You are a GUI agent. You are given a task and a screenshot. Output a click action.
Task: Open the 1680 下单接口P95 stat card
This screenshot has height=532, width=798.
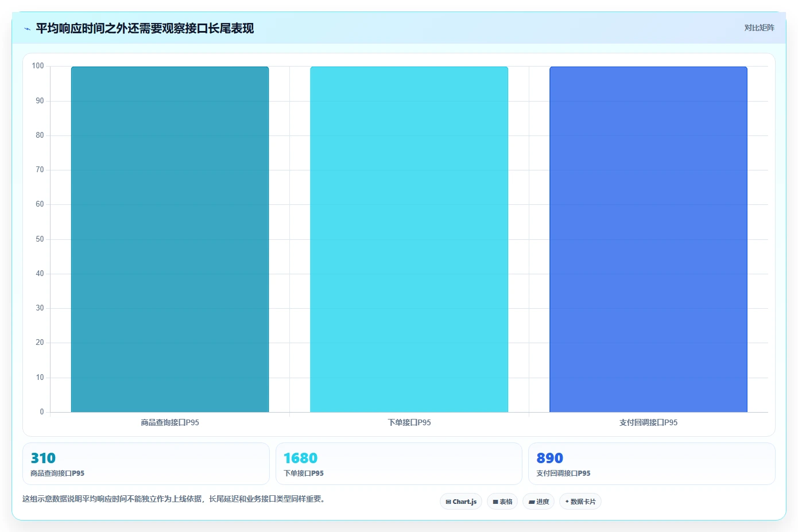(x=399, y=464)
